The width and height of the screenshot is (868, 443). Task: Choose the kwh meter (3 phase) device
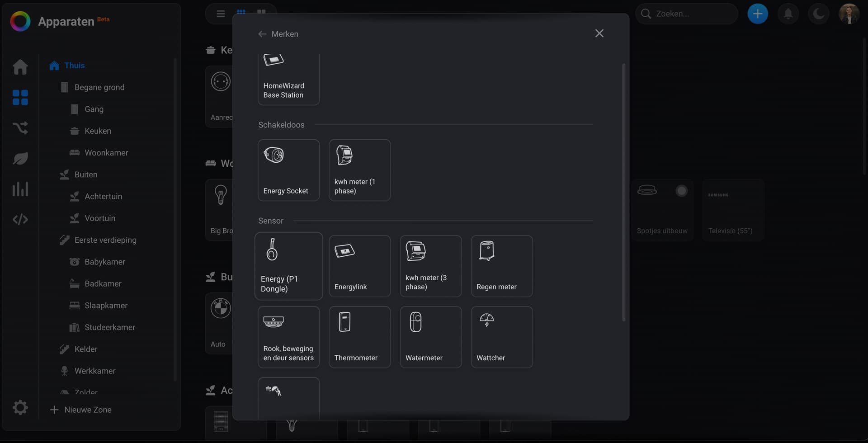point(431,266)
